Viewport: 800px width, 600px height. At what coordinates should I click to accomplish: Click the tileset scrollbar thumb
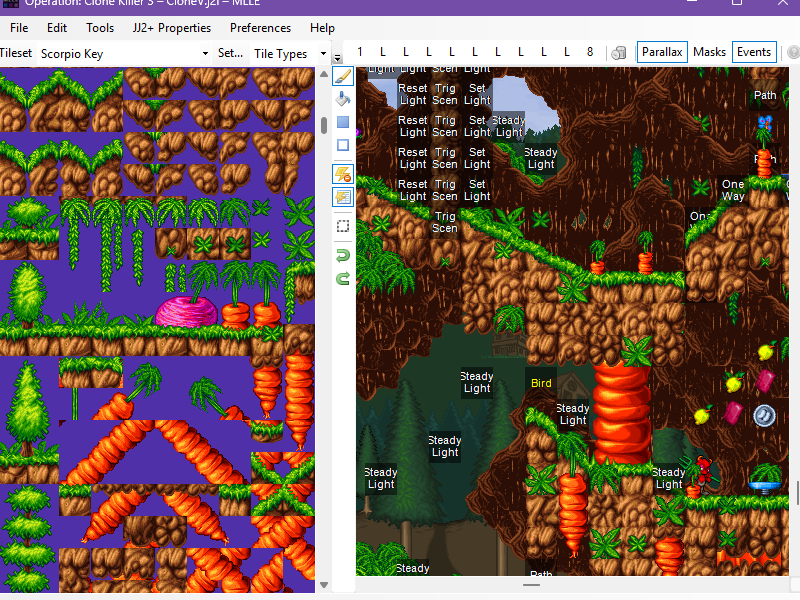[x=323, y=126]
